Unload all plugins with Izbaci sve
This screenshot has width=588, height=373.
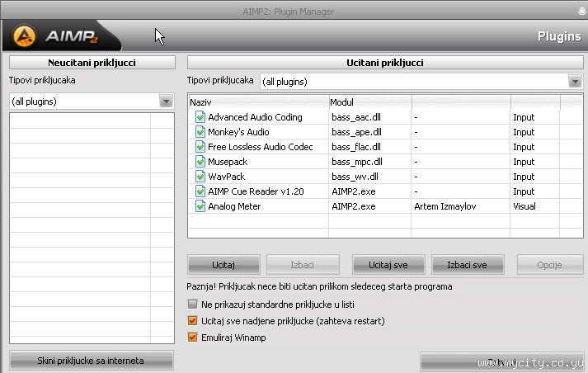point(468,265)
